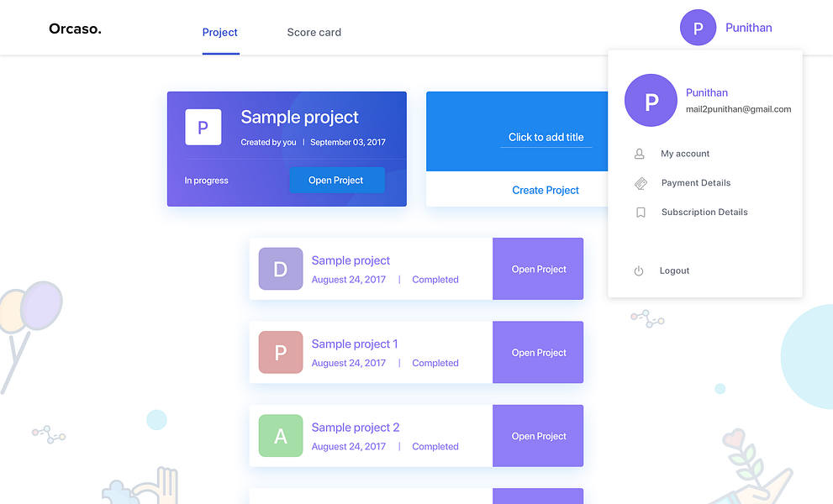833x504 pixels.
Task: Click the 'Click to add title' field
Action: [546, 138]
